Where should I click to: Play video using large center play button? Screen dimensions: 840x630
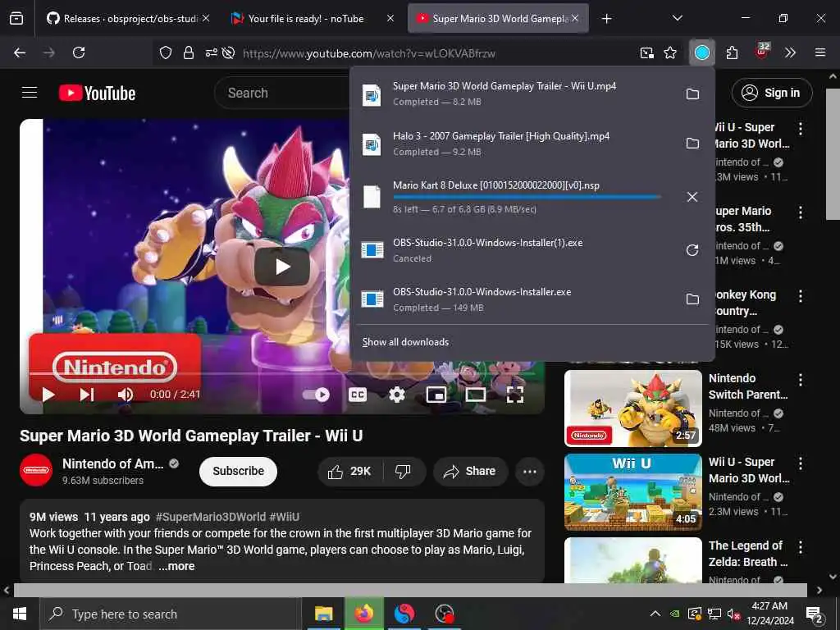click(x=282, y=267)
